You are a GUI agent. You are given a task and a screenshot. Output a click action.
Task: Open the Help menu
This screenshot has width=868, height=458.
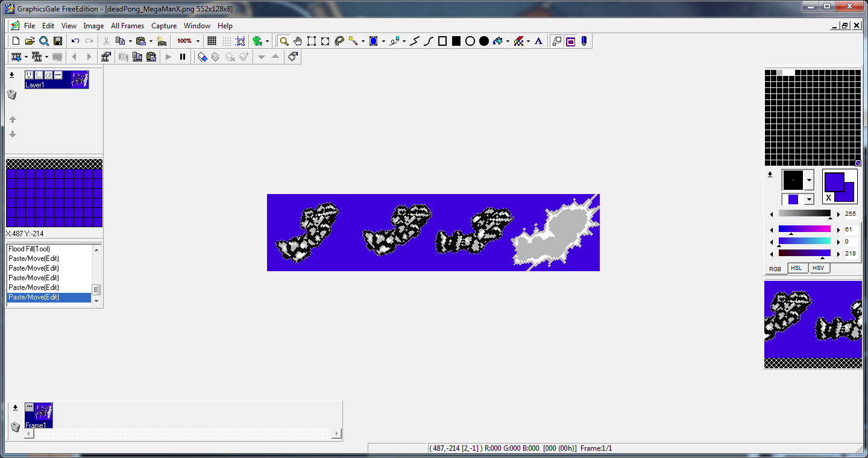coord(225,26)
